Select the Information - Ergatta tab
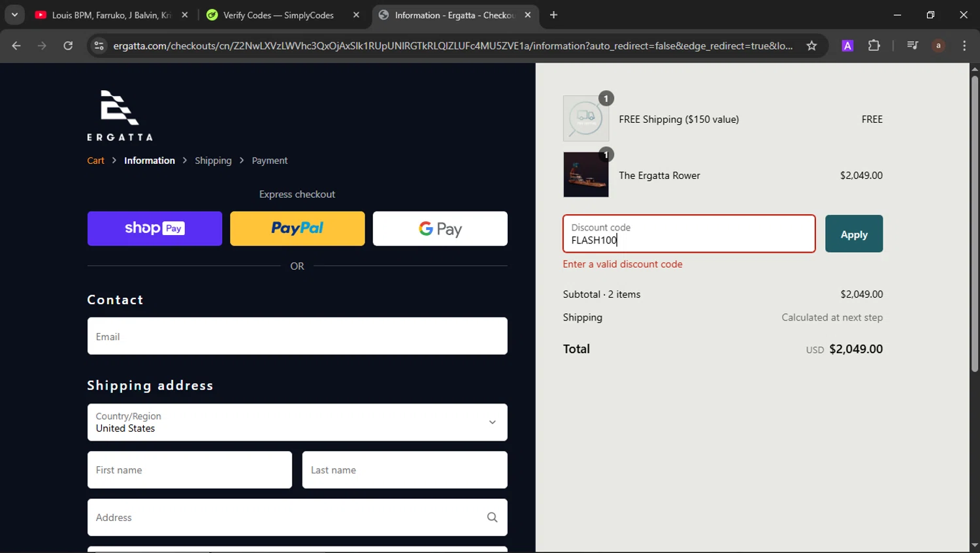This screenshot has width=980, height=553. (x=455, y=15)
